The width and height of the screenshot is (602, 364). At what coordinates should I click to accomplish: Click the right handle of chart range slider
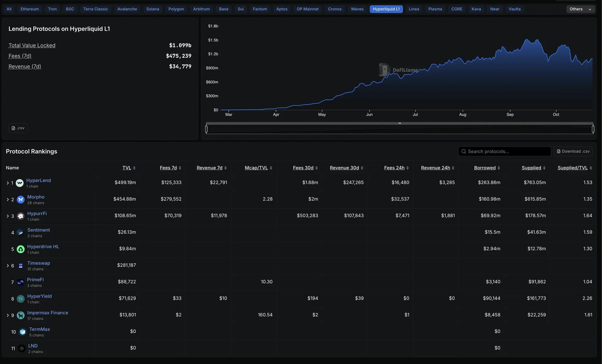[593, 129]
